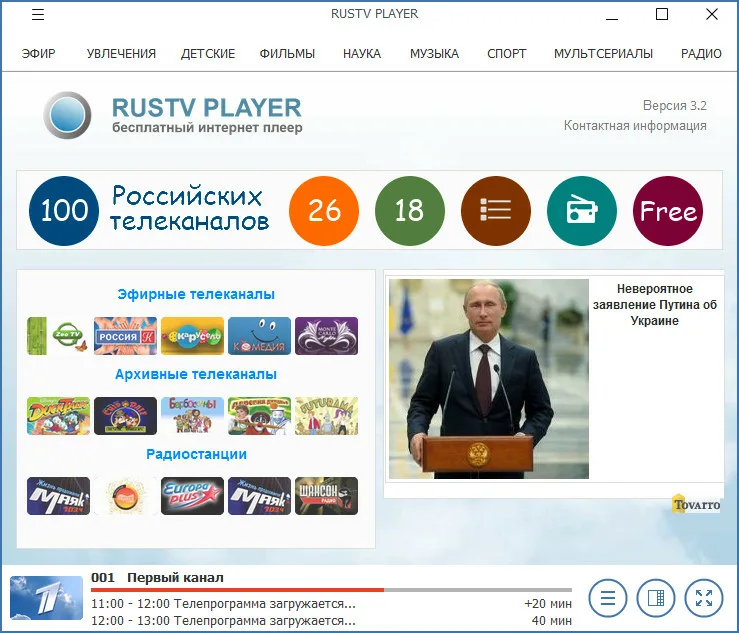The width and height of the screenshot is (739, 633).
Task: Open the Россия К channel thumbnail
Action: (x=125, y=336)
